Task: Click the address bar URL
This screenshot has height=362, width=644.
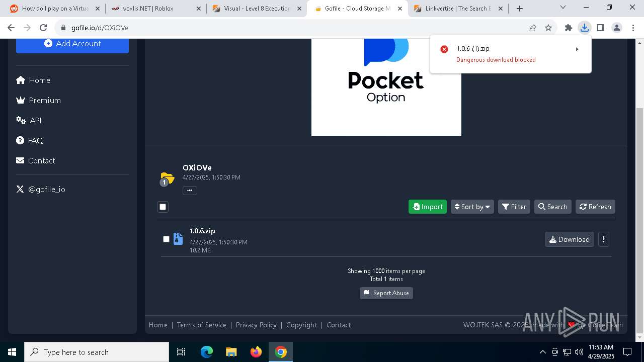Action: pos(100,28)
